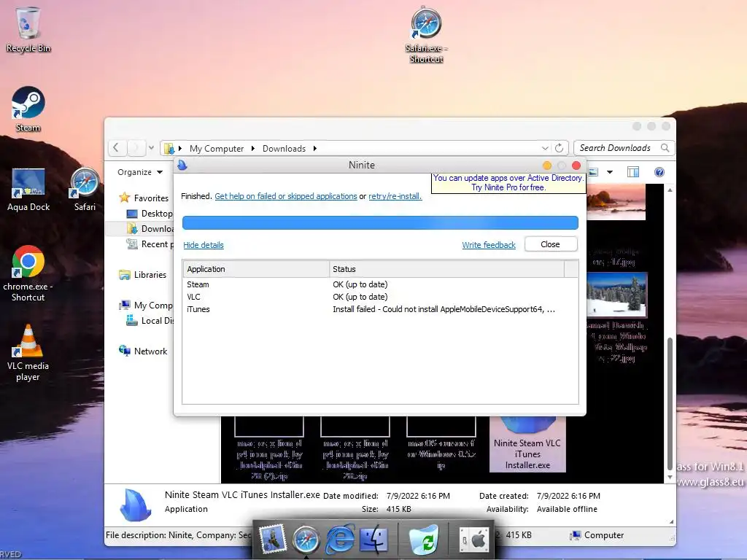Viewport: 747px width, 560px height.
Task: Select Network in the navigation pane
Action: click(144, 351)
